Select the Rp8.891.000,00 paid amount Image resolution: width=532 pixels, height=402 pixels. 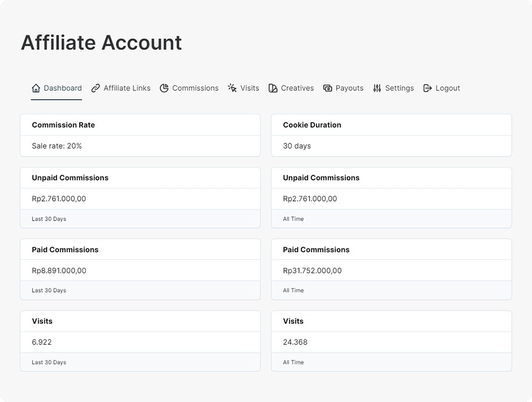tap(59, 271)
